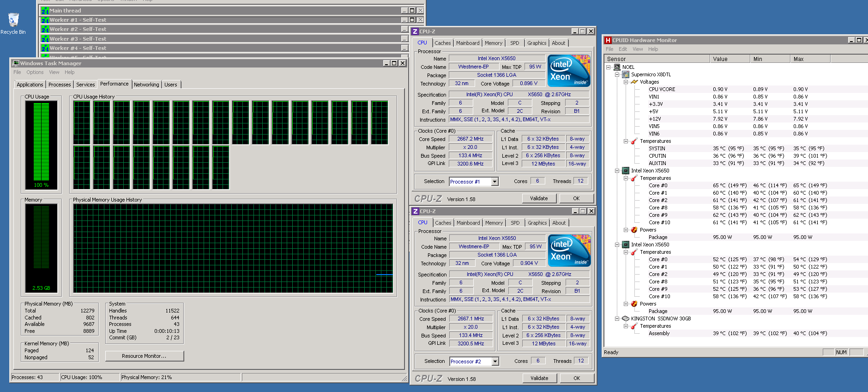Click the Worker #1 - Self-Test window icon
This screenshot has height=392, width=868.
[45, 20]
